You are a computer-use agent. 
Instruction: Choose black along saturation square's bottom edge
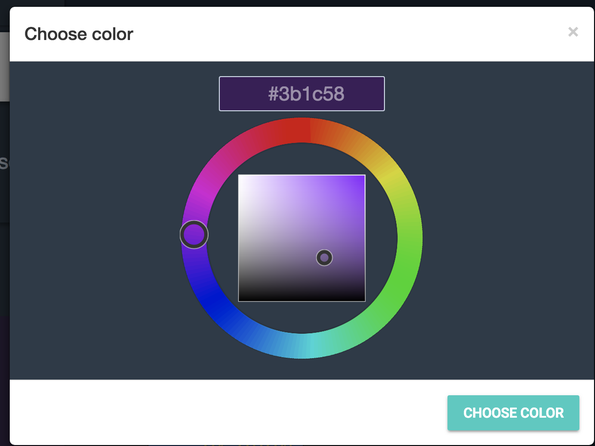coord(302,298)
